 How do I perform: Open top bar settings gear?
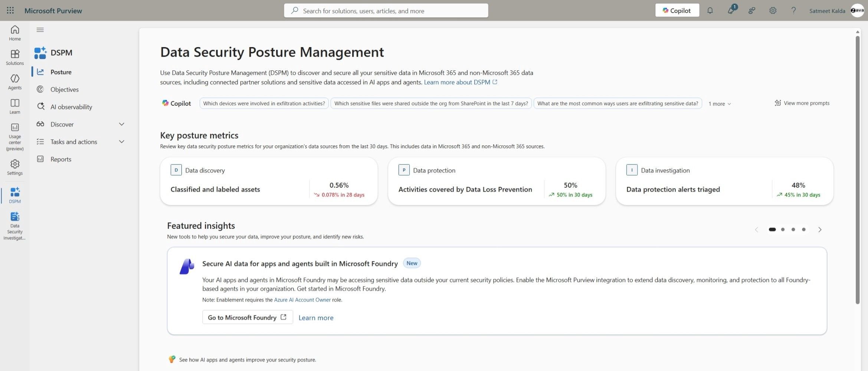tap(773, 10)
